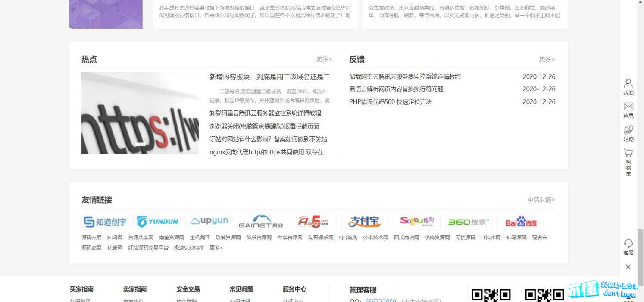
Task: Click 西瓜商城网 friend link
Action: [x=406, y=237]
